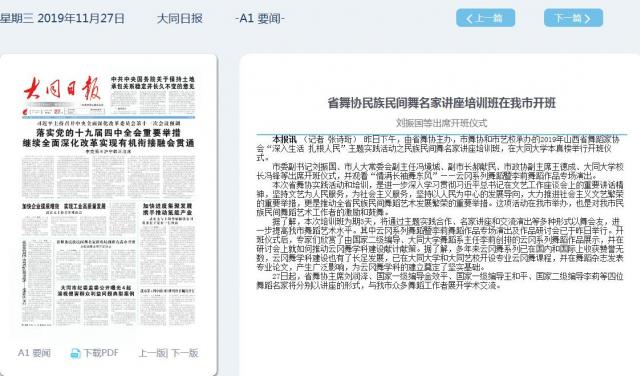Go to previous article with 上一篇 button
Image resolution: width=640 pixels, height=376 pixels.
point(485,18)
